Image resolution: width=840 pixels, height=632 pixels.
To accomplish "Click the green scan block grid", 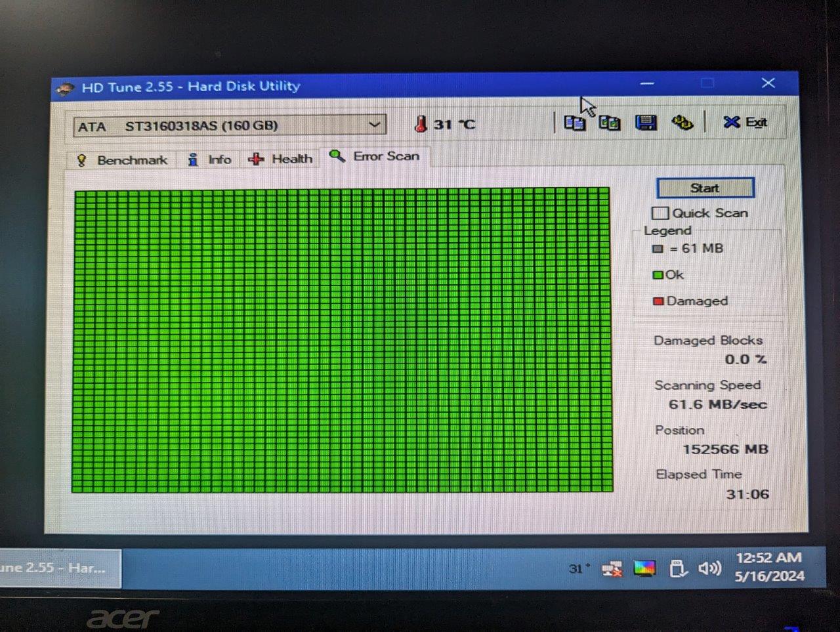I will click(x=342, y=340).
